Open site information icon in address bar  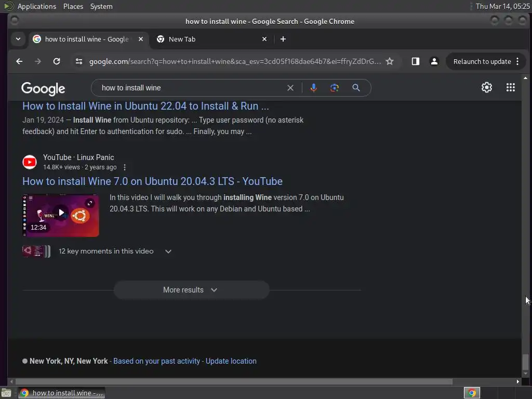(79, 61)
